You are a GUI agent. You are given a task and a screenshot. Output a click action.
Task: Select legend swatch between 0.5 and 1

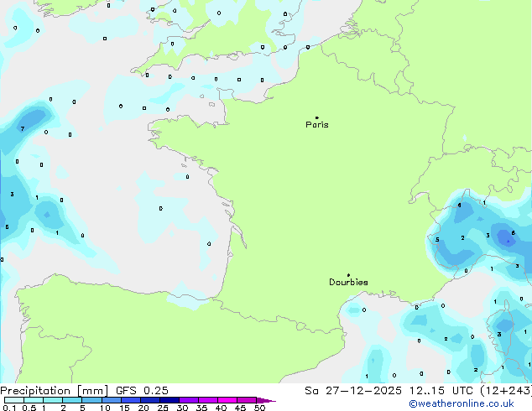(34, 400)
